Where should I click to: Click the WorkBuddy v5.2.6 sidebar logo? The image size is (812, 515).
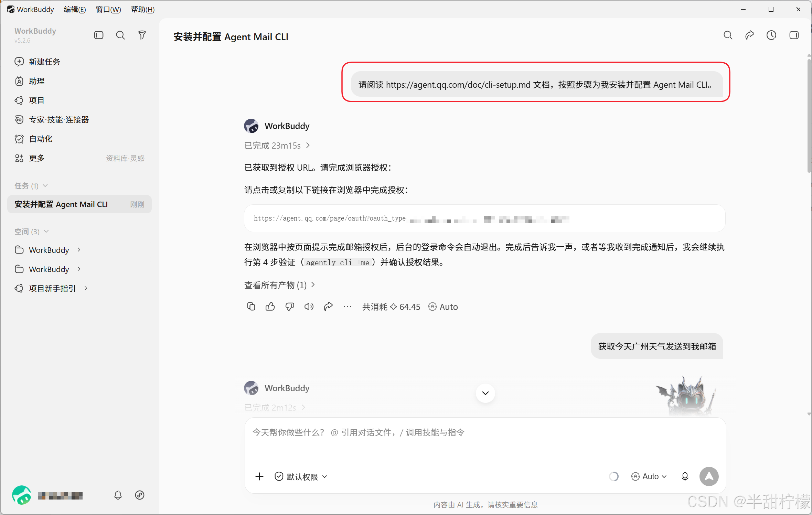[x=35, y=35]
